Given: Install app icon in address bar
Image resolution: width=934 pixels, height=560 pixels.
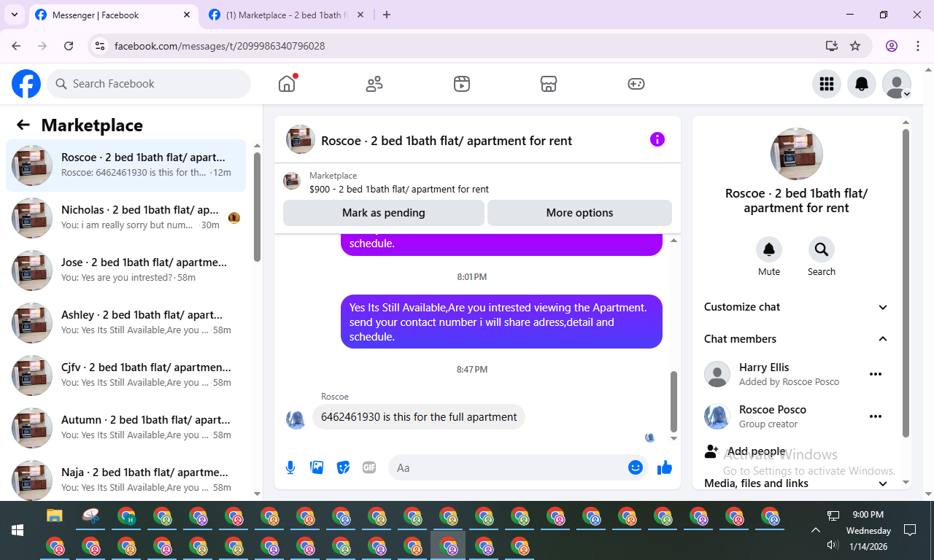Looking at the screenshot, I should click(x=832, y=46).
